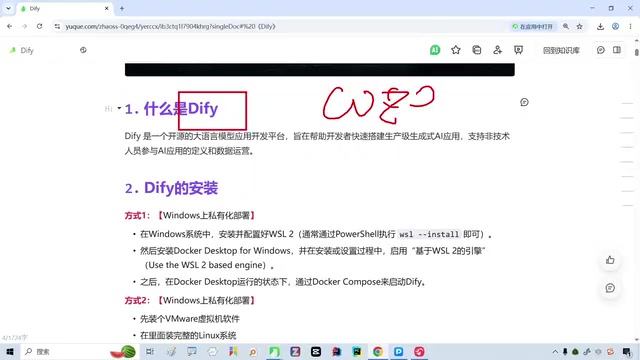The image size is (640, 360).
Task: Open browser downloads icon
Action: coord(600,27)
